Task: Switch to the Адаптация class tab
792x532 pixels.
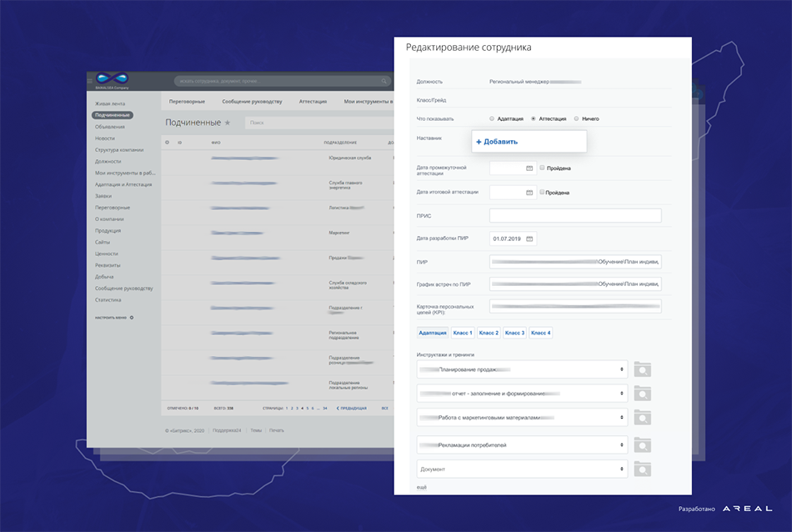Action: [x=433, y=333]
